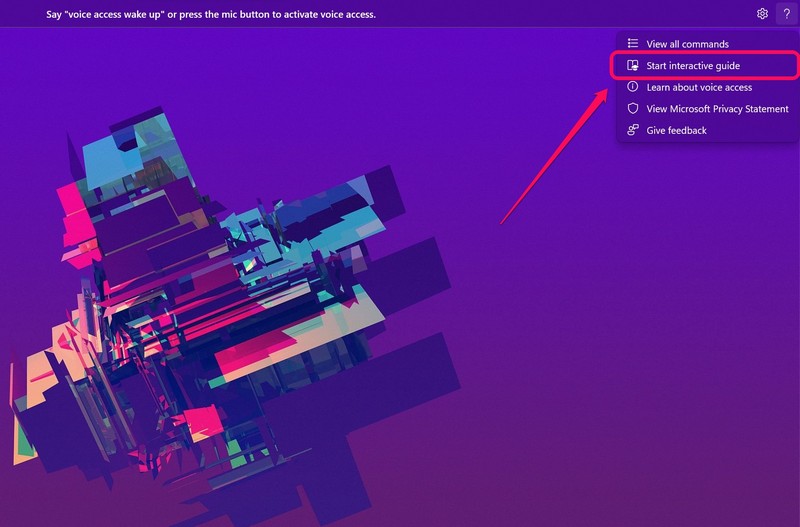Click the red arrow pointing at the menu
The height and width of the screenshot is (527, 800).
click(555, 155)
